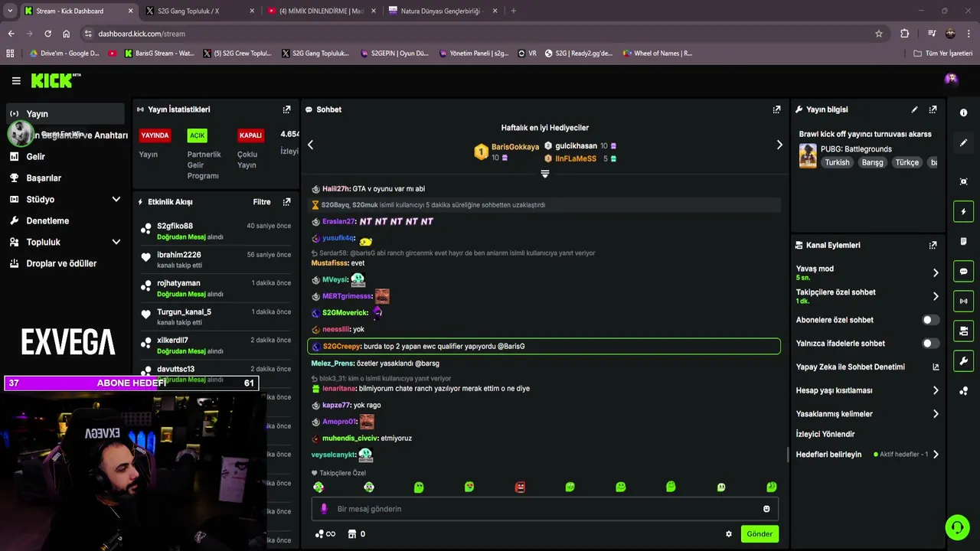Focus the Bir mesaj gönderin input
The width and height of the screenshot is (980, 551).
point(545,509)
